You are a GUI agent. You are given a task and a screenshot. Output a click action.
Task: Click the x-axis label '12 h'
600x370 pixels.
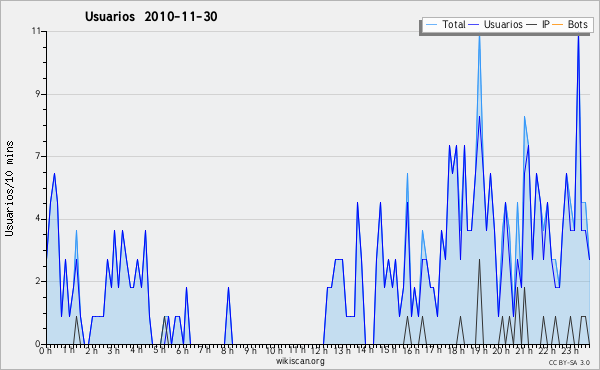tap(319, 350)
